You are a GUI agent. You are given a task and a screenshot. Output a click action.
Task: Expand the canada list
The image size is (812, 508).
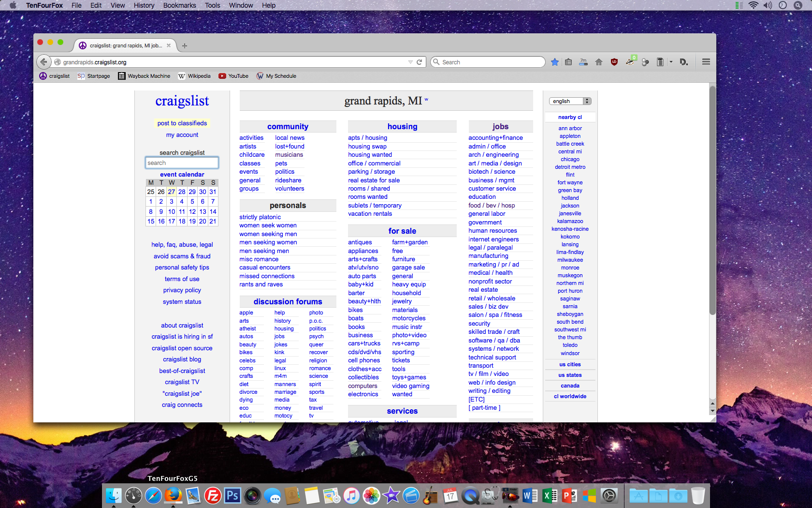click(x=570, y=386)
